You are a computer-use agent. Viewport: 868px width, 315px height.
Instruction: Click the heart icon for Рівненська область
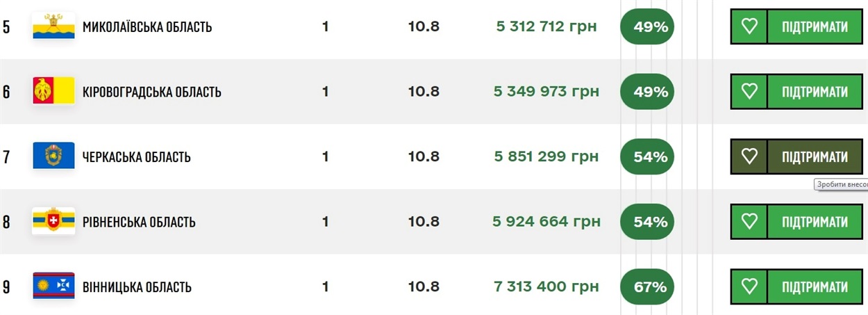(749, 222)
